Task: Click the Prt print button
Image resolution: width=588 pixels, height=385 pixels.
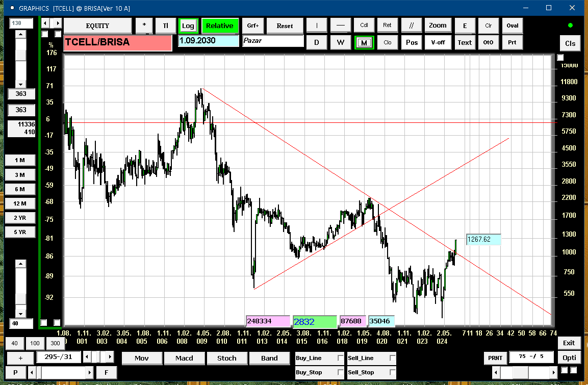Action: pyautogui.click(x=512, y=42)
